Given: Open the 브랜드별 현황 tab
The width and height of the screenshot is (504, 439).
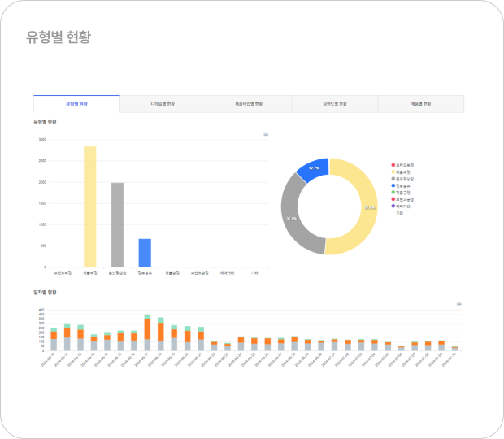Looking at the screenshot, I should 335,104.
